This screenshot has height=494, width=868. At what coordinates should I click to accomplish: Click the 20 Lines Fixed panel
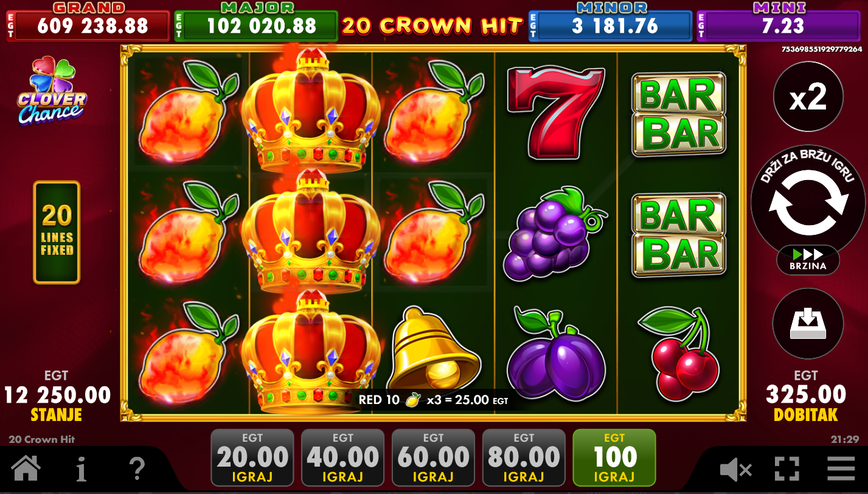coord(57,232)
